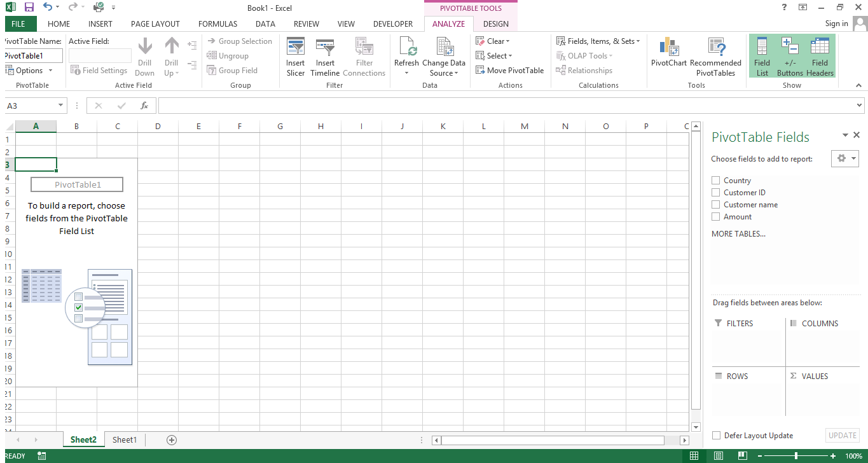Open Recommended PivotTables
The width and height of the screenshot is (868, 463).
point(715,57)
